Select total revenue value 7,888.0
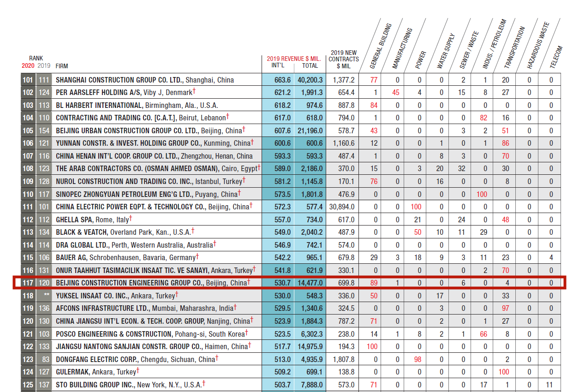The width and height of the screenshot is (579, 392). pyautogui.click(x=312, y=385)
